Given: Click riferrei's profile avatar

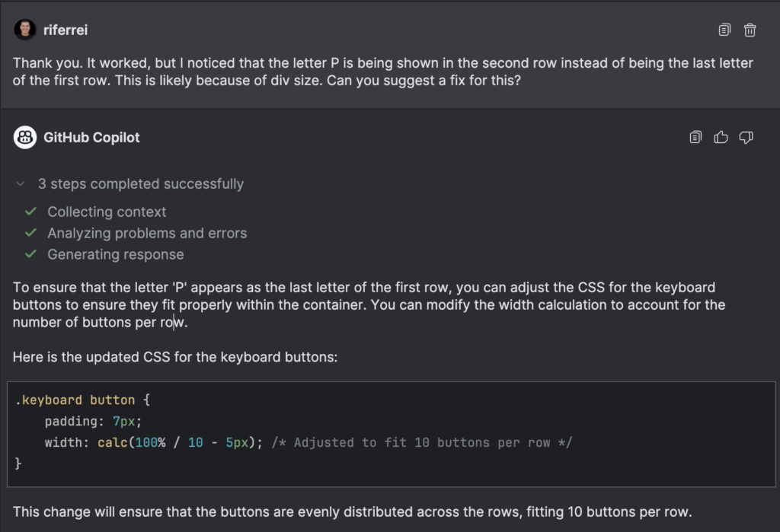Looking at the screenshot, I should 25,30.
